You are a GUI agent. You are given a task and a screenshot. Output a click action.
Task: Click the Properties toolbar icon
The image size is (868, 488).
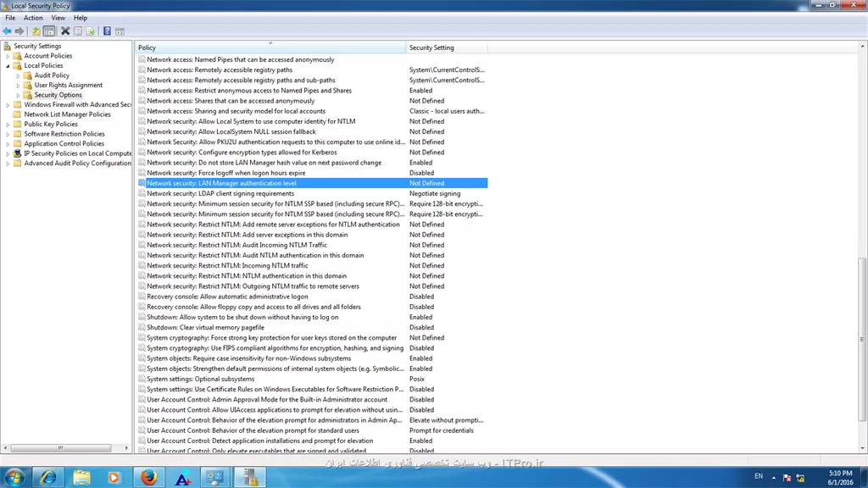tap(78, 31)
